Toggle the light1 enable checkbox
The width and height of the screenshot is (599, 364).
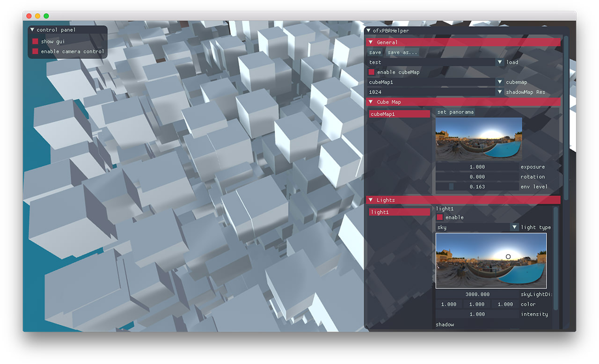(x=439, y=217)
